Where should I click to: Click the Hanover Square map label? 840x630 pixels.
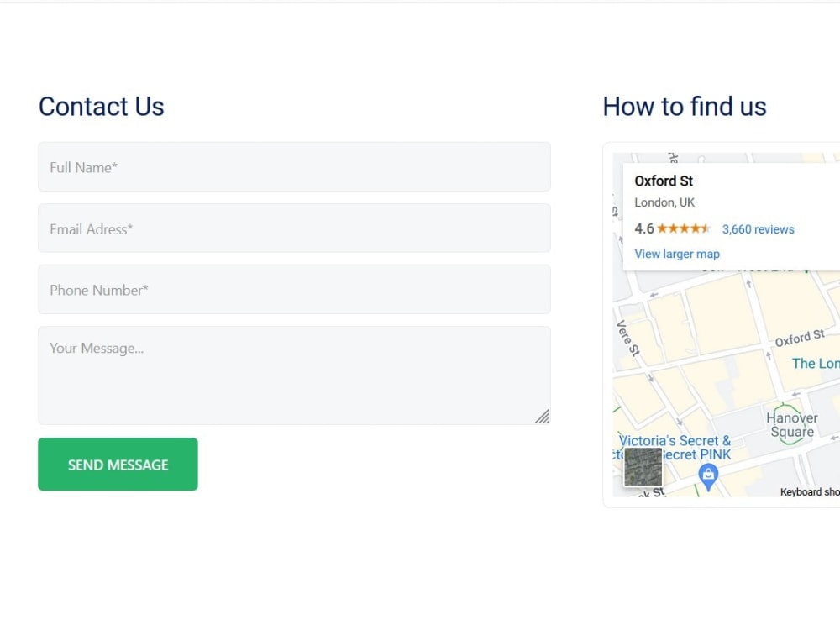click(x=792, y=425)
